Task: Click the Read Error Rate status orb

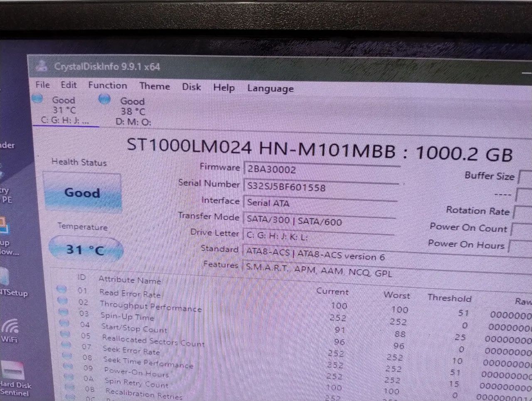Action: click(x=62, y=289)
